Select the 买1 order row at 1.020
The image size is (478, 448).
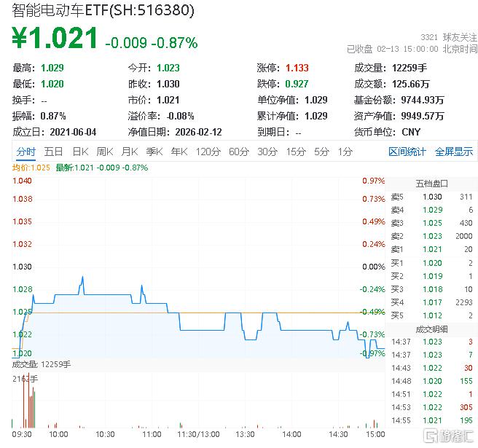[431, 263]
